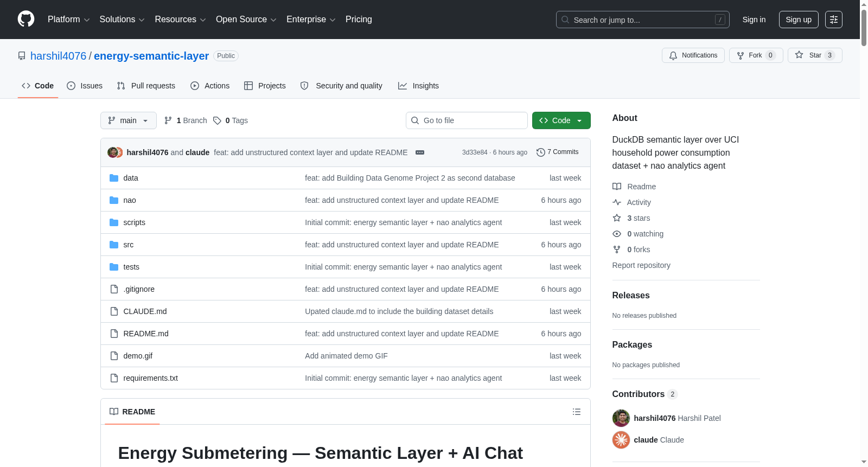Click the requirements.txt file icon
Image resolution: width=868 pixels, height=467 pixels.
pos(114,378)
